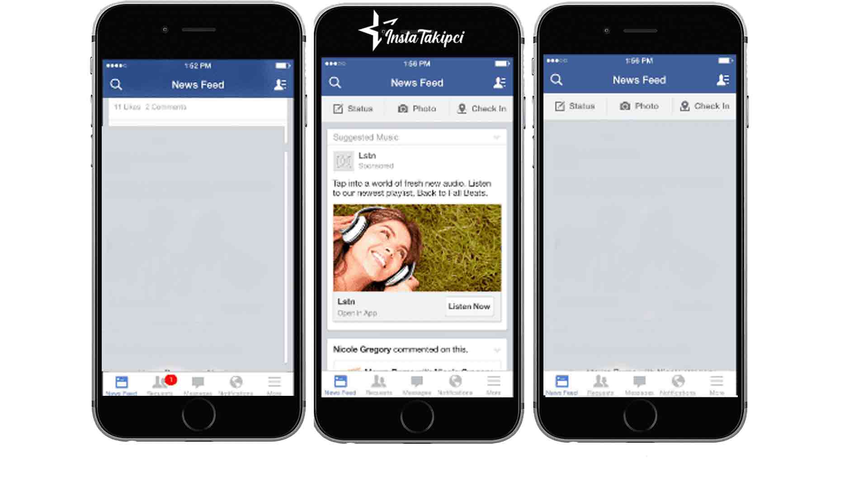Click the Listen Now button on Lstn ad
Image resolution: width=868 pixels, height=488 pixels.
pyautogui.click(x=470, y=306)
